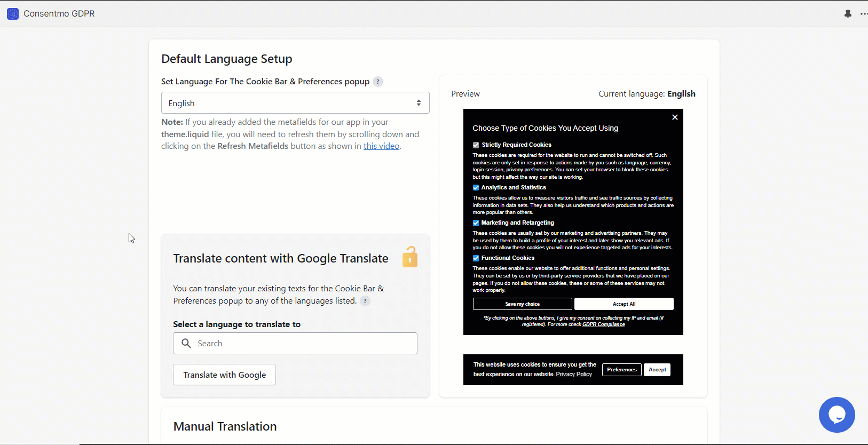Image resolution: width=868 pixels, height=445 pixels.
Task: Open the Privacy Policy link
Action: [574, 375]
